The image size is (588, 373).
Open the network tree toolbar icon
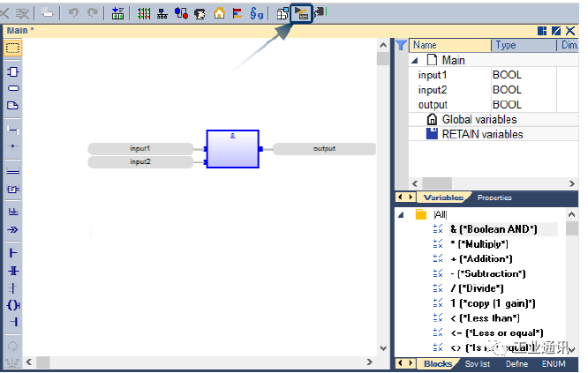pos(162,14)
